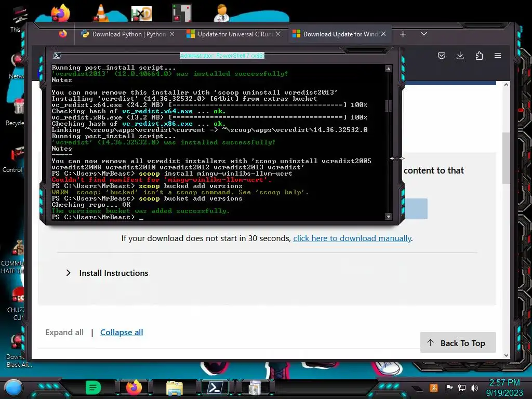Open Firefox desktop shortcut icon
The image size is (532, 399).
coord(60,14)
